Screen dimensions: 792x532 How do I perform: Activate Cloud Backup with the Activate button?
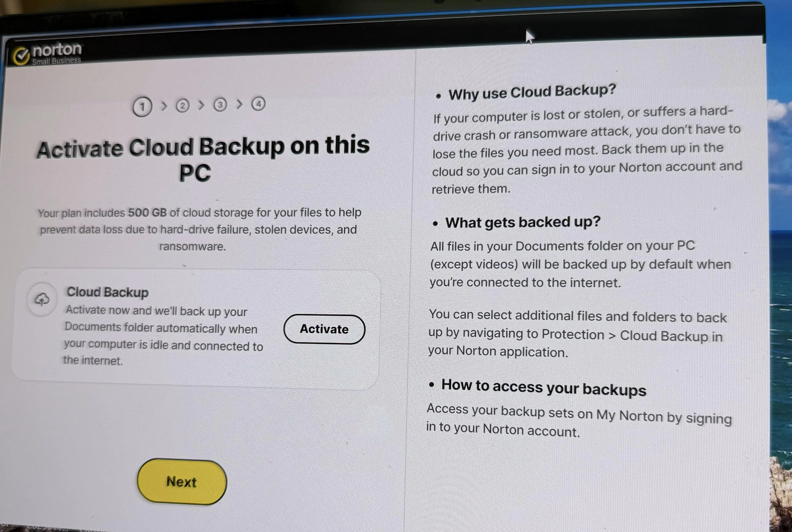pyautogui.click(x=324, y=329)
